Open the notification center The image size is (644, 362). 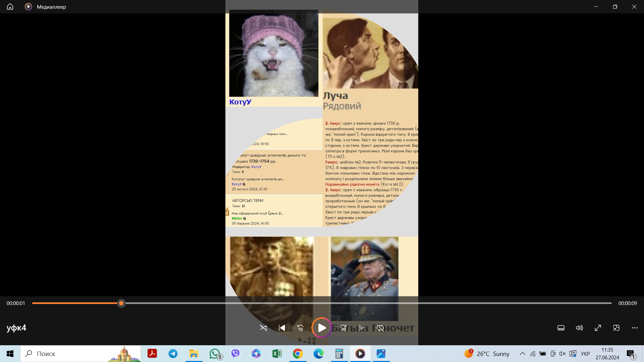[x=631, y=354]
